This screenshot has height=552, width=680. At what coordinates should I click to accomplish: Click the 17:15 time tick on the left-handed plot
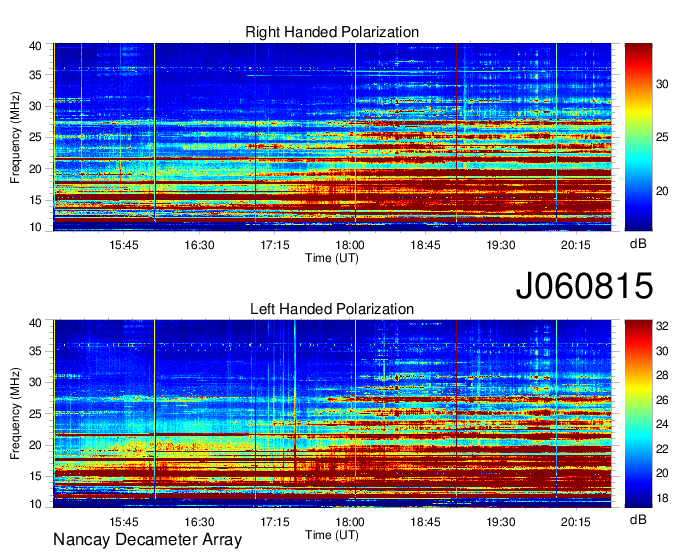click(275, 522)
